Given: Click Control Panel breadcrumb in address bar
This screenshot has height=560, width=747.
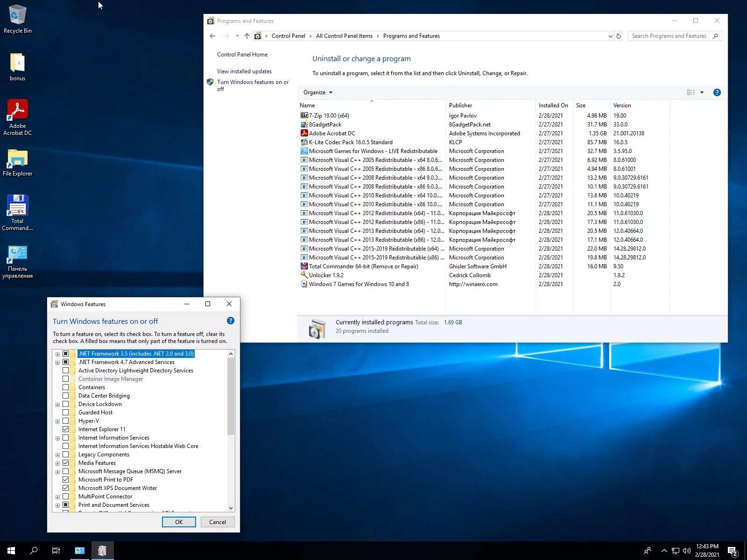Looking at the screenshot, I should click(289, 36).
